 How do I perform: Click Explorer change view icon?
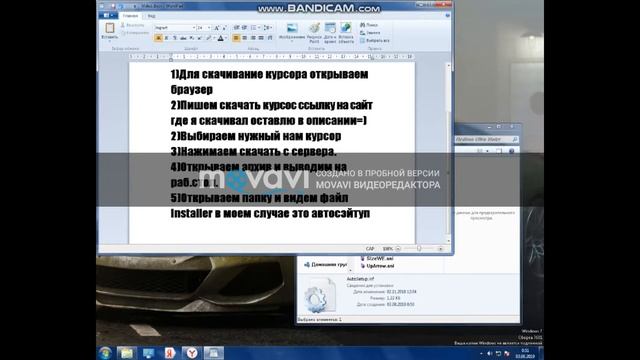click(480, 151)
